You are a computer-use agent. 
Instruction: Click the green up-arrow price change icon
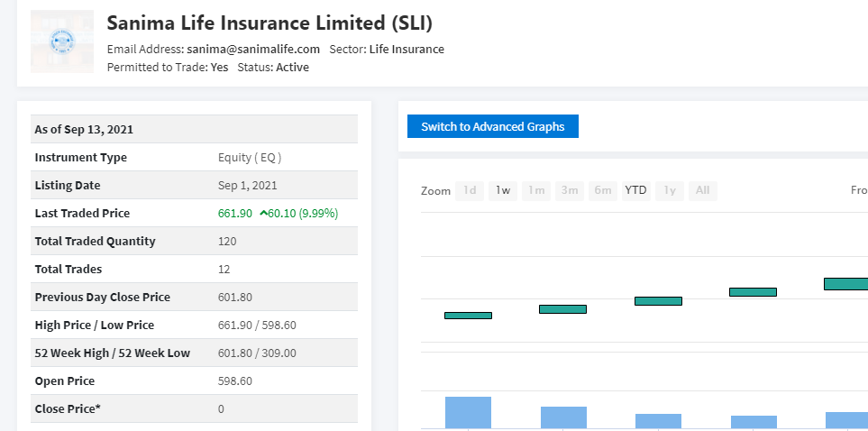[263, 214]
